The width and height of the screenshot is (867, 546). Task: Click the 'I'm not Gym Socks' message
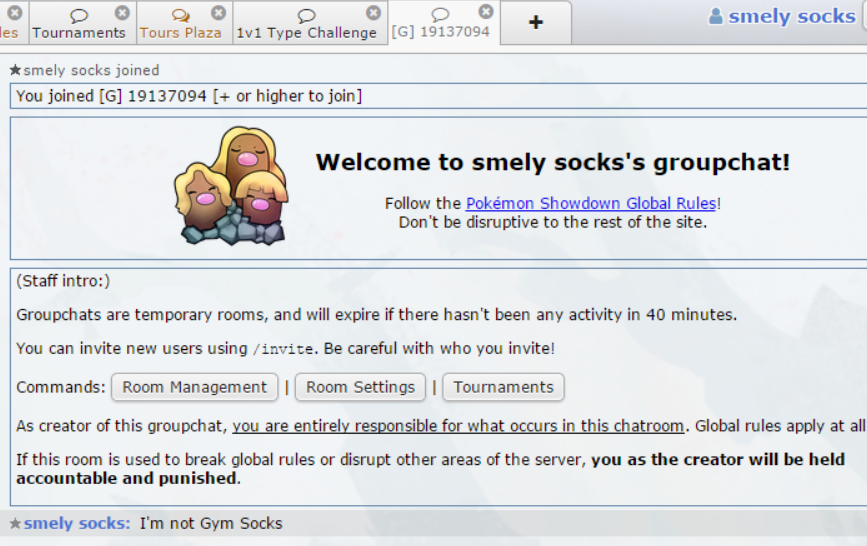point(211,523)
